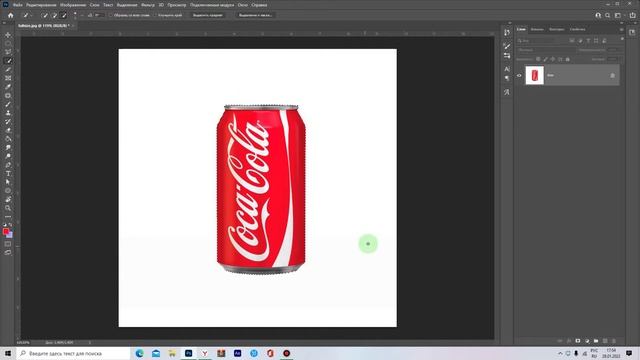Select the Frame tool
The image size is (640, 360).
tap(8, 78)
